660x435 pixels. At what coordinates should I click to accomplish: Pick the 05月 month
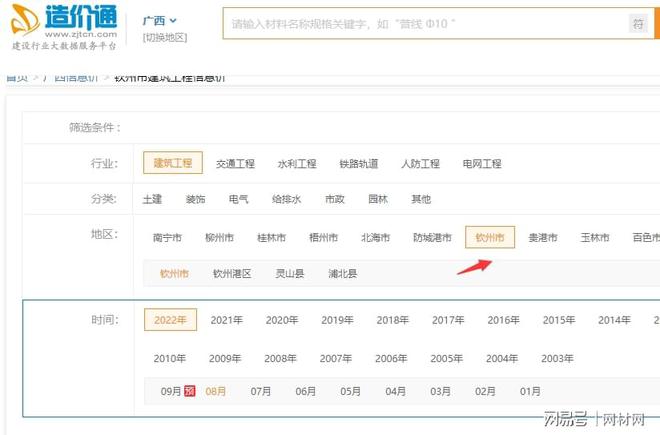tap(351, 392)
